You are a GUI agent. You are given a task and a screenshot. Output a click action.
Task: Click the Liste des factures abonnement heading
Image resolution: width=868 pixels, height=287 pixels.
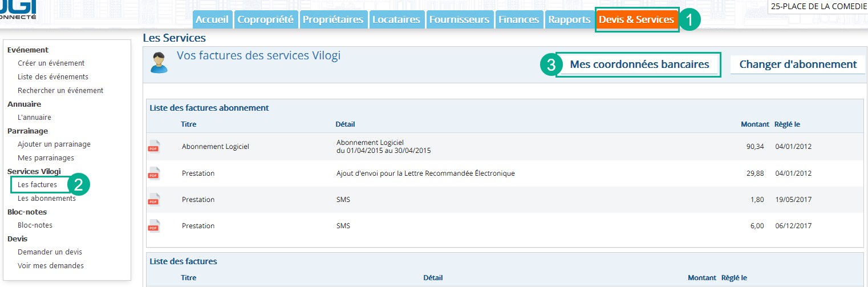click(x=209, y=108)
